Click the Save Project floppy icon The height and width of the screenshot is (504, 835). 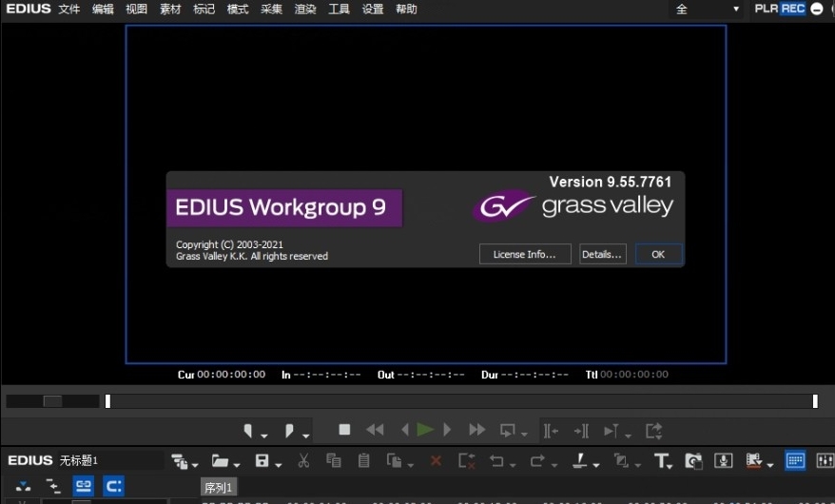pos(262,461)
